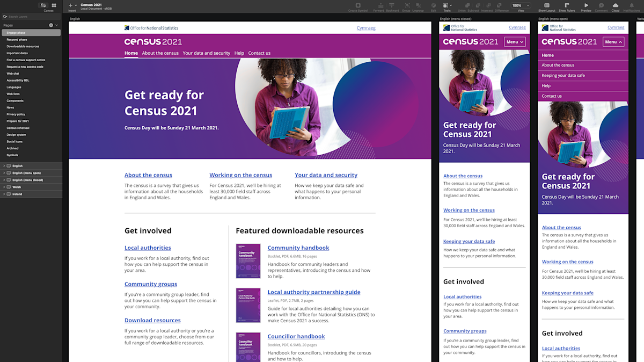The width and height of the screenshot is (644, 362).
Task: Open the Notifications bell
Action: [x=632, y=6]
